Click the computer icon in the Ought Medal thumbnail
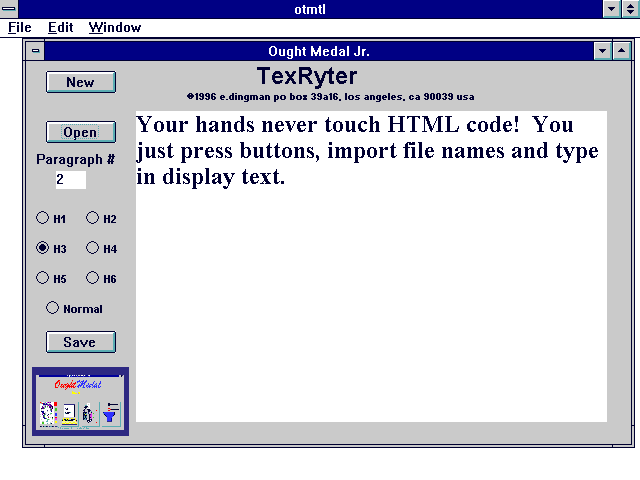 [69, 413]
